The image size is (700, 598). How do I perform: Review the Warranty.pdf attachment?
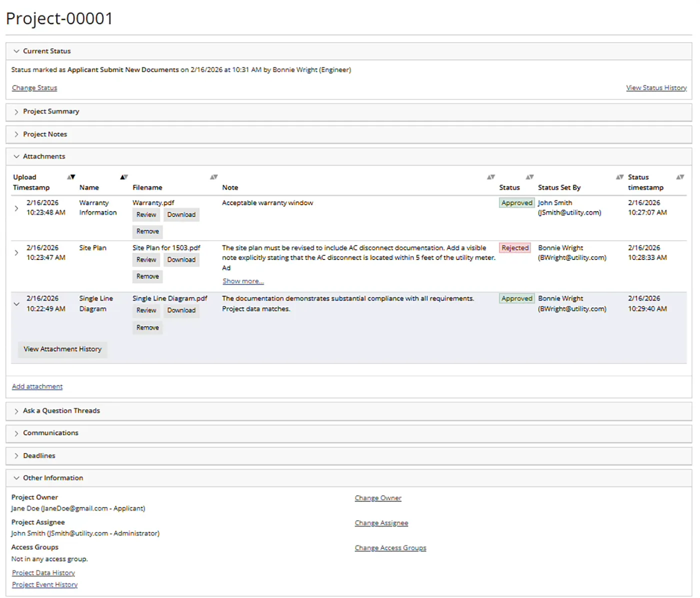click(146, 215)
